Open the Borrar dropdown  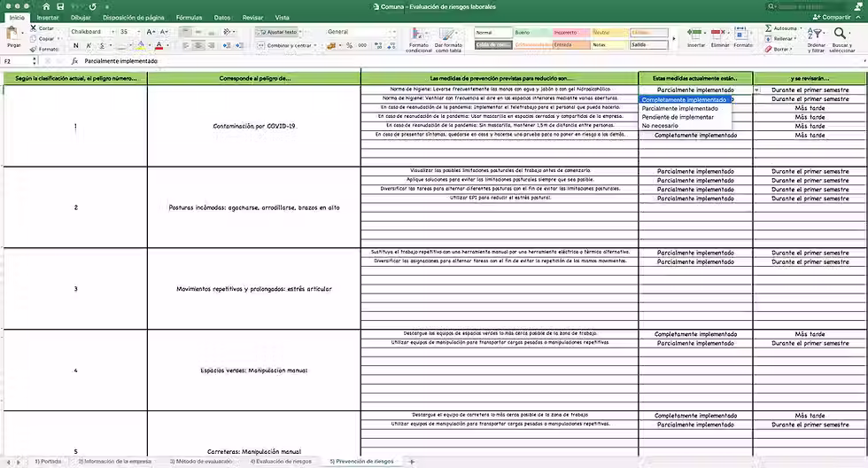(791, 50)
